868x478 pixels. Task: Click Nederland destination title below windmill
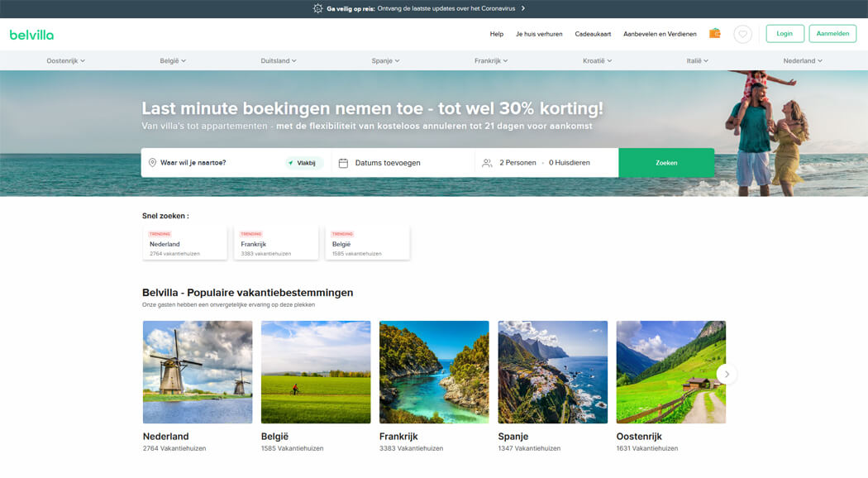click(165, 437)
